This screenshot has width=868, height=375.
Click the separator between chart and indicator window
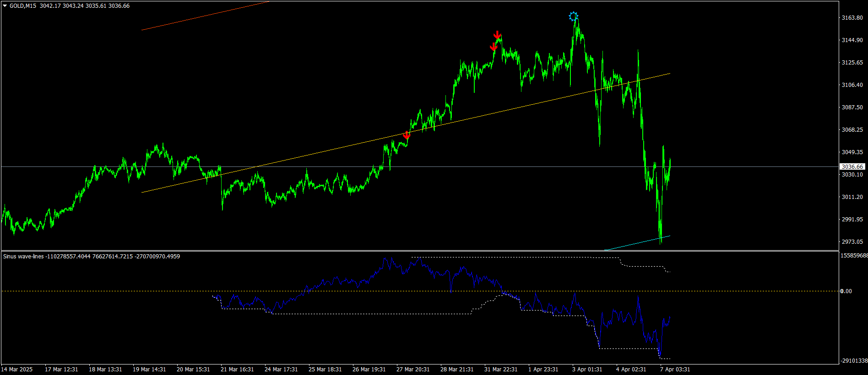pyautogui.click(x=420, y=251)
